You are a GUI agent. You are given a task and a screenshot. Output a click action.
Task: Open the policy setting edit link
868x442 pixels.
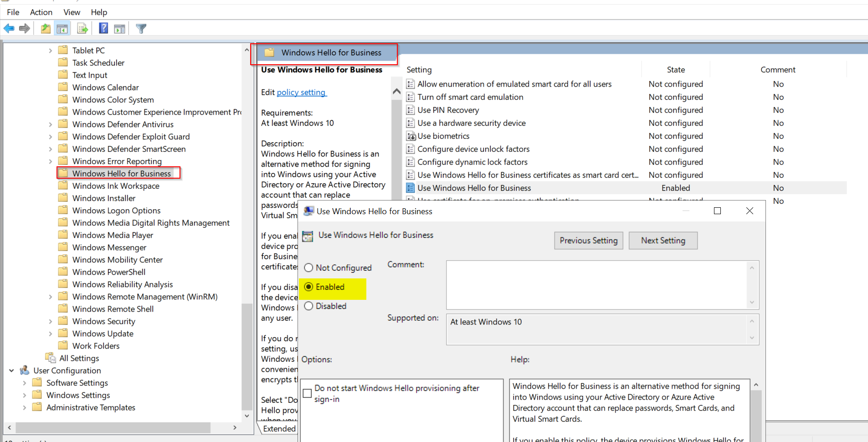301,92
